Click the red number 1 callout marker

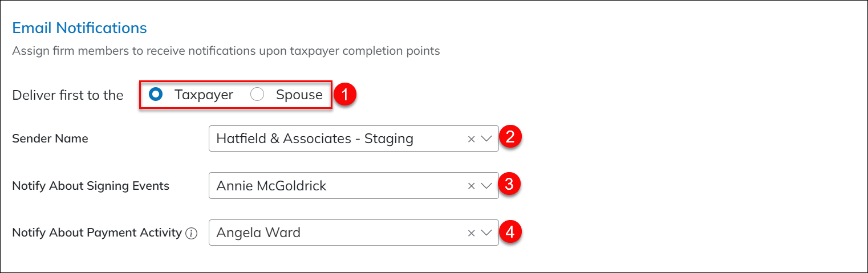(x=346, y=95)
